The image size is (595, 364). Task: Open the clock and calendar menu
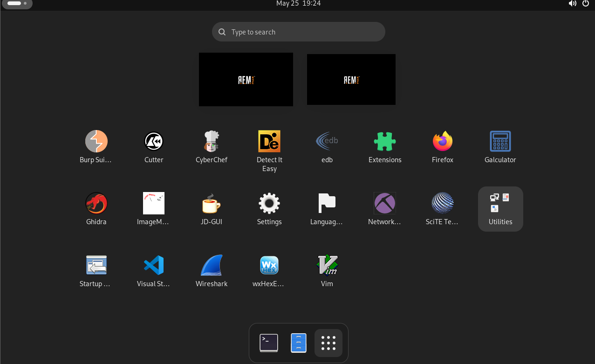[298, 4]
